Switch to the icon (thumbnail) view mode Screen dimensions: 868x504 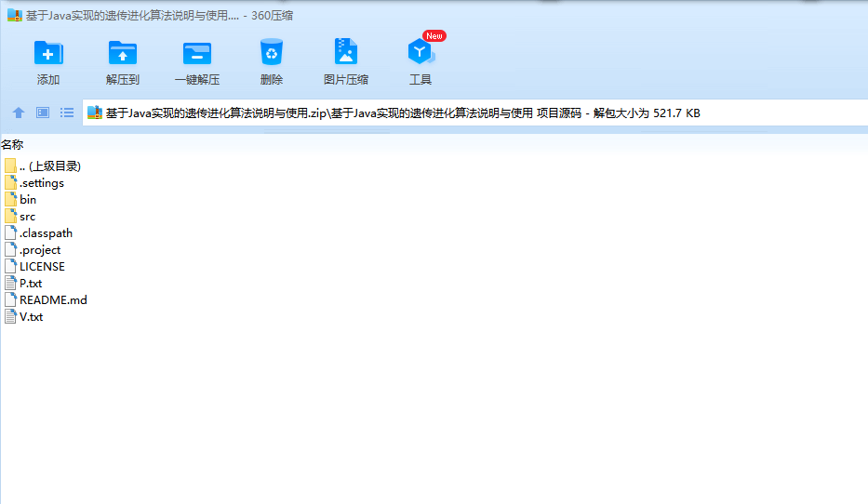[x=43, y=113]
